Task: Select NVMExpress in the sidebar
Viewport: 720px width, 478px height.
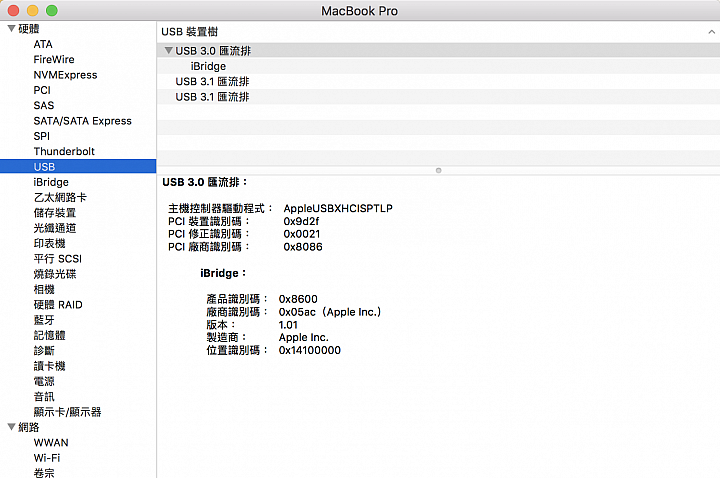Action: tap(65, 75)
